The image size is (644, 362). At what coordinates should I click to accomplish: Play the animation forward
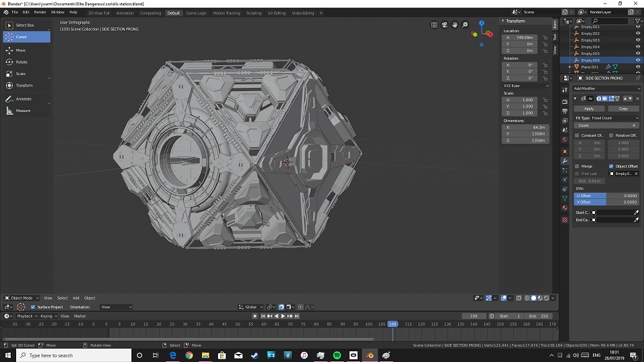[283, 316]
